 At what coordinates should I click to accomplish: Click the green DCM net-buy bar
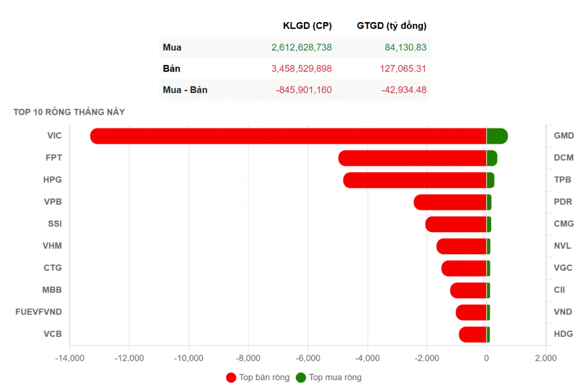click(491, 158)
